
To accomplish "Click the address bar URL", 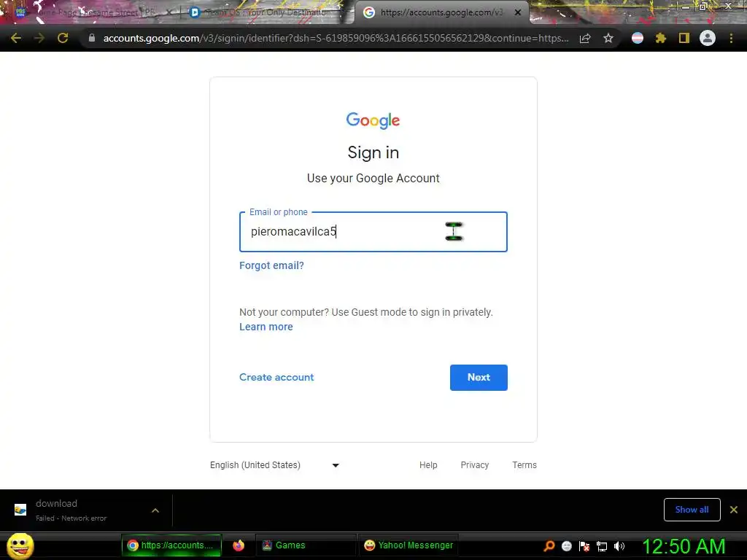I will point(336,38).
